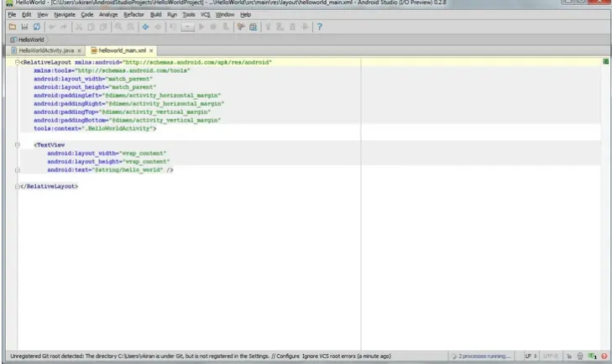
Task: Click the green inspection status marker top-right
Action: click(x=606, y=61)
